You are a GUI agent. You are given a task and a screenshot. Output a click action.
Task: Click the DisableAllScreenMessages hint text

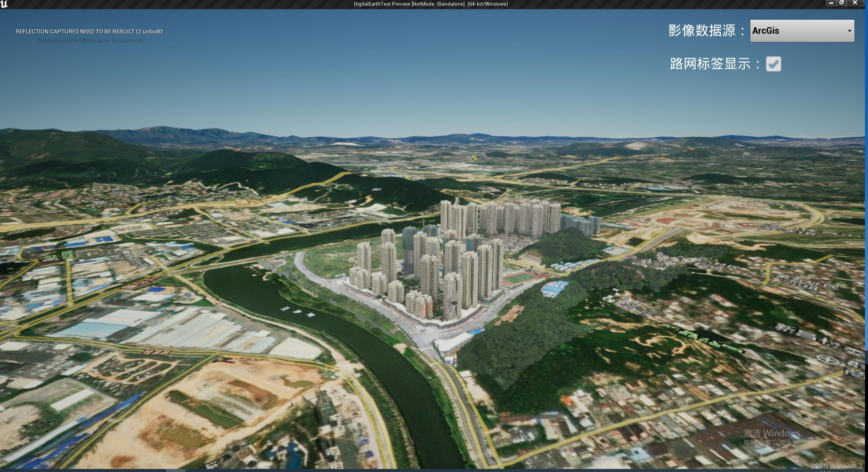click(x=90, y=41)
